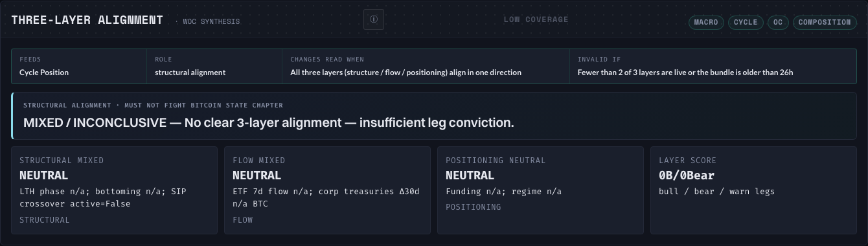Select the MACRO tag pill
The image size is (868, 246).
tap(706, 22)
